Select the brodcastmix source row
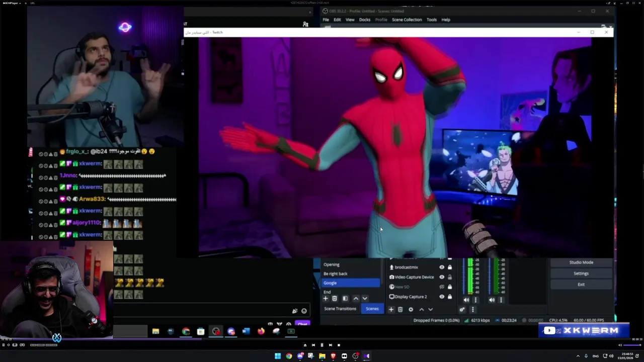644x362 pixels. (420, 267)
